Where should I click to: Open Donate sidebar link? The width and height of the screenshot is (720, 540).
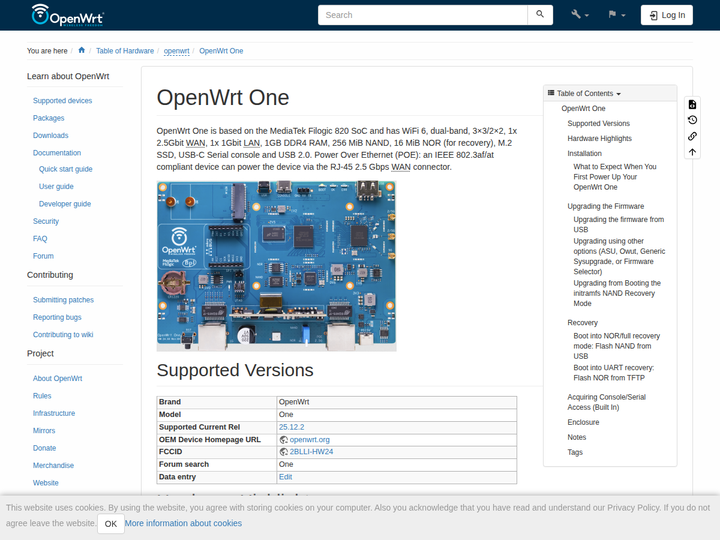(45, 448)
